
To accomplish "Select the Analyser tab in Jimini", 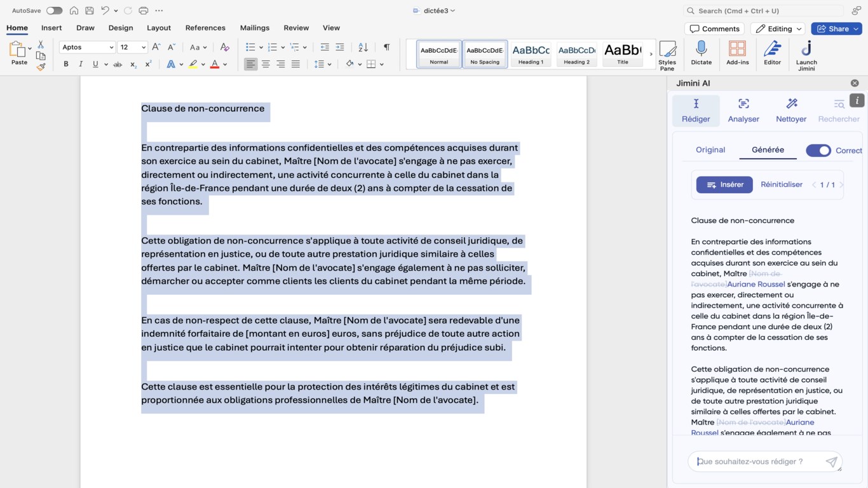I will (x=743, y=111).
